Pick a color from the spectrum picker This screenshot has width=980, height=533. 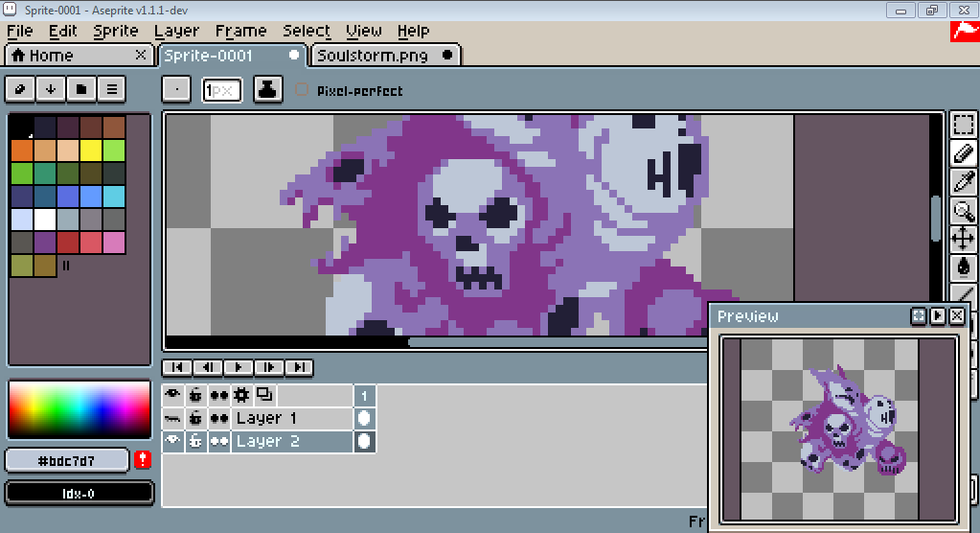click(80, 409)
